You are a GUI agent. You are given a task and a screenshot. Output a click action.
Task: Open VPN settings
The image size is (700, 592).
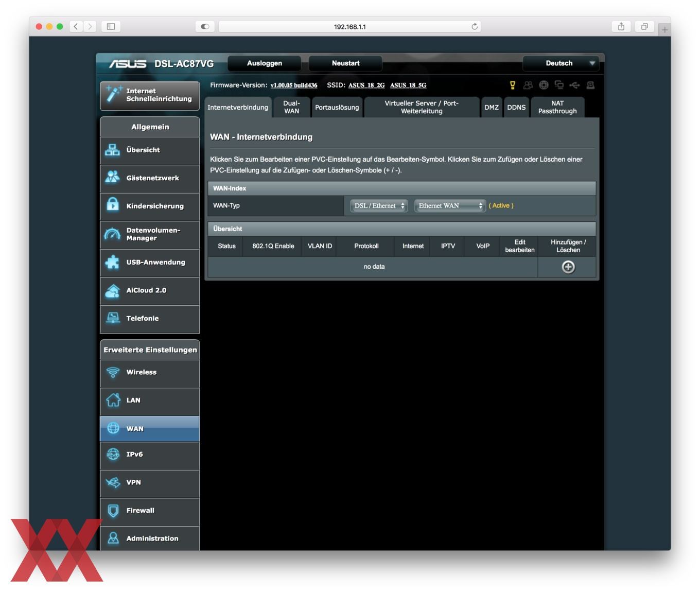click(150, 483)
